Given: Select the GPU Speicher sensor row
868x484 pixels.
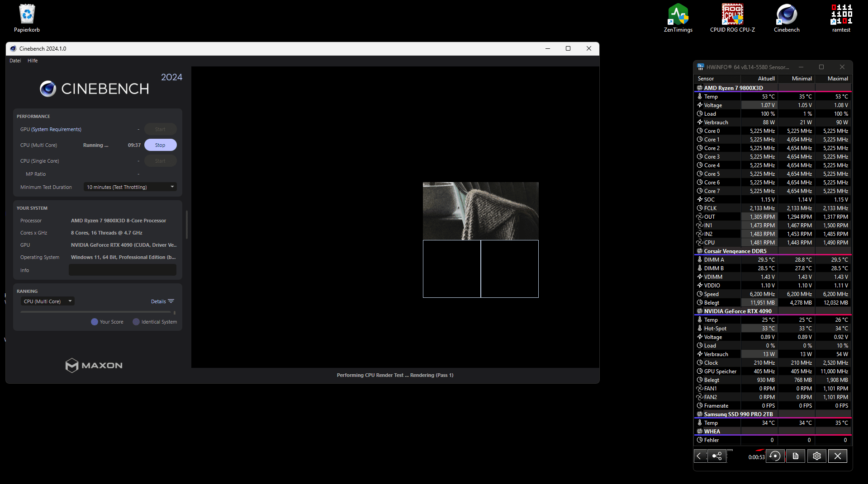Looking at the screenshot, I should tap(773, 371).
